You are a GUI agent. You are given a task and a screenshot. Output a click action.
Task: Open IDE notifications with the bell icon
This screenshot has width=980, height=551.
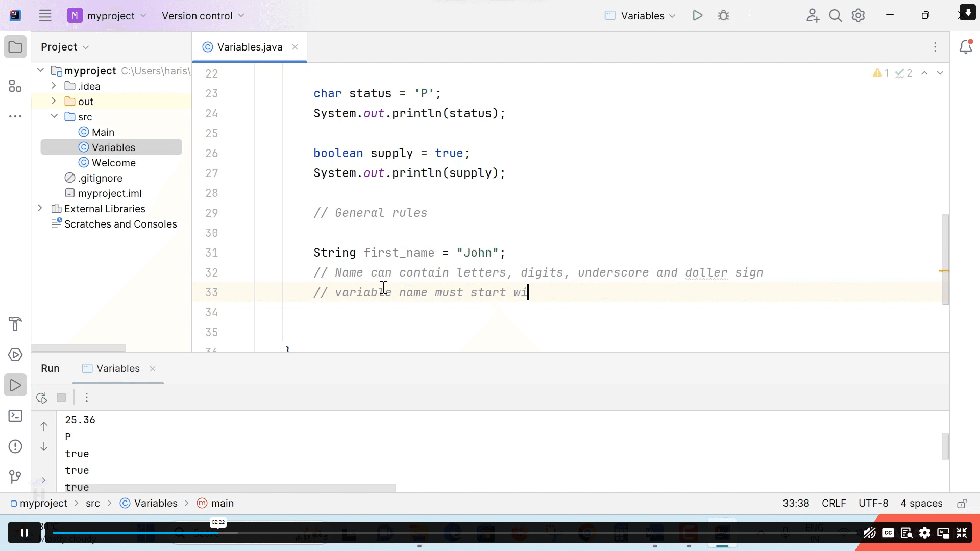[966, 46]
